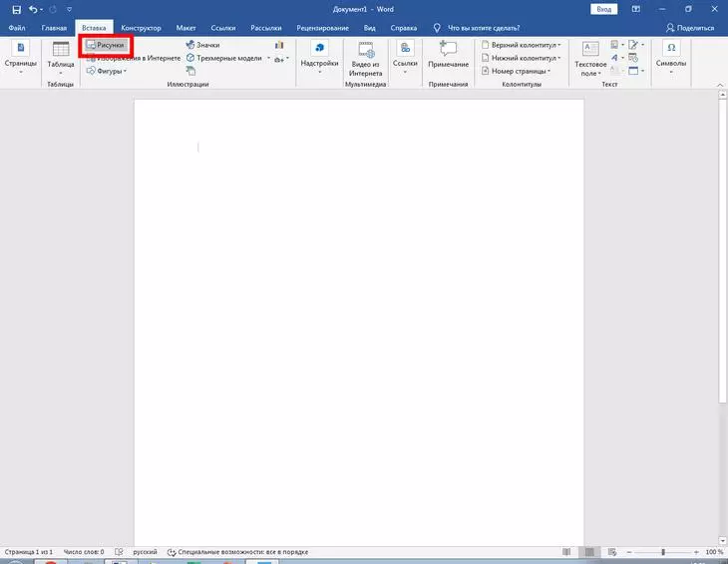Click the proofing check icon in status bar
The width and height of the screenshot is (728, 564).
[119, 552]
